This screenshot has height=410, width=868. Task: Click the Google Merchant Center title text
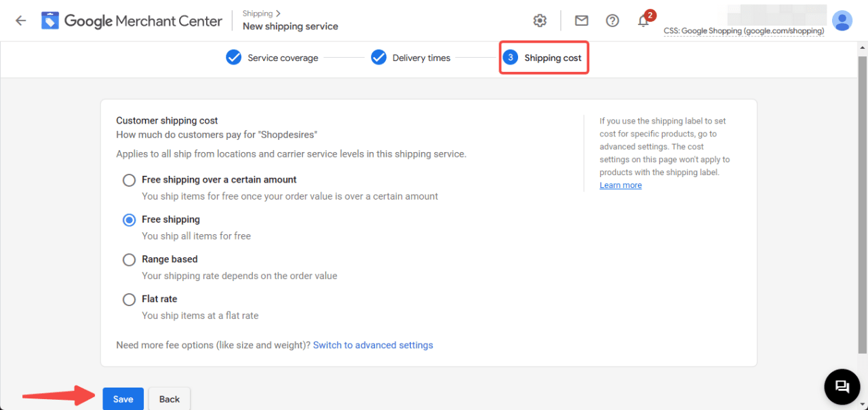(143, 21)
